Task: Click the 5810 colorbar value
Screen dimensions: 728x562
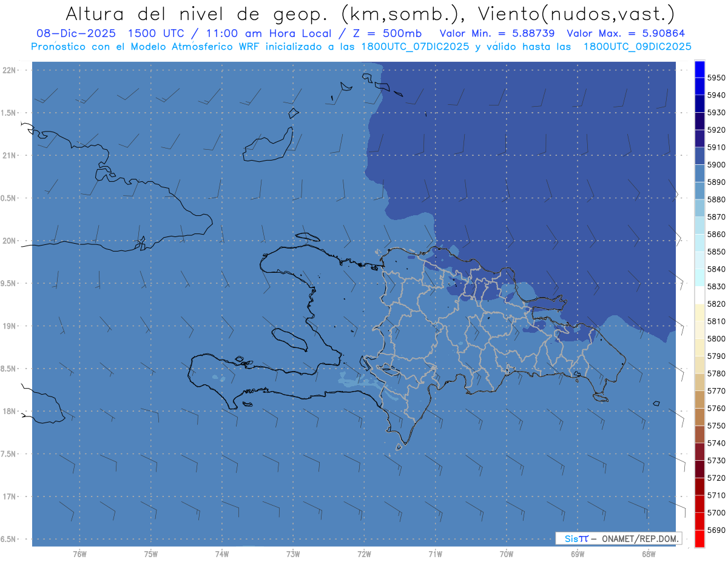Action: tap(716, 321)
